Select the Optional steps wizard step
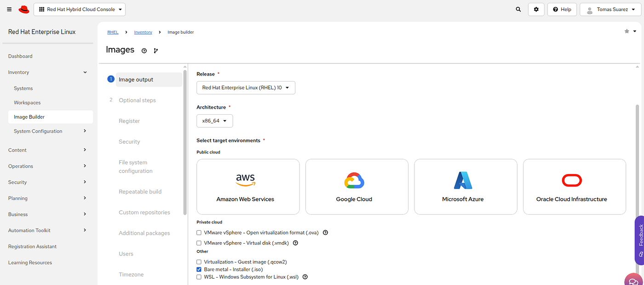Screen dimensions: 644x285 point(137,100)
